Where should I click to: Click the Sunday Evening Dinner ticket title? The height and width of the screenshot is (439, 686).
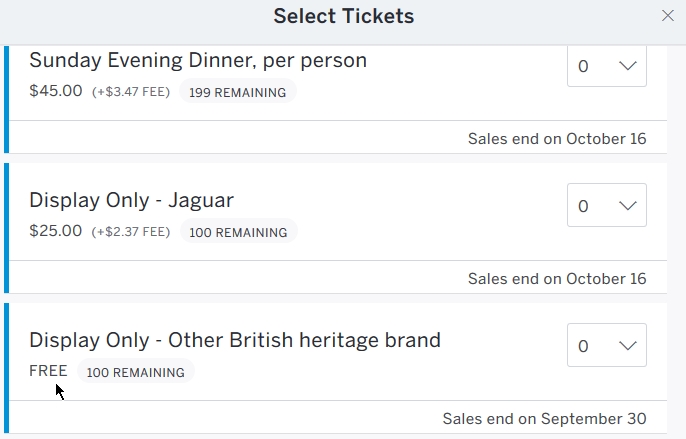198,60
